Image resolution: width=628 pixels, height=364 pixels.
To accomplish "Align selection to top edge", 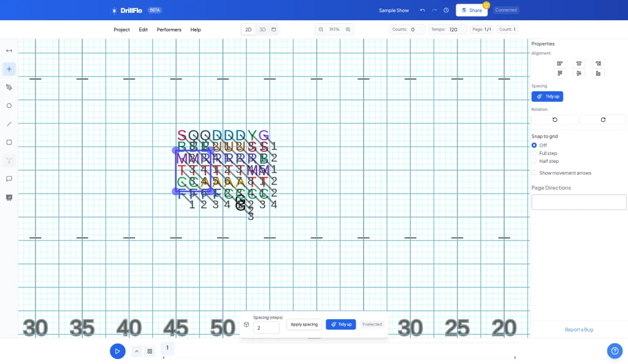I will 559,73.
